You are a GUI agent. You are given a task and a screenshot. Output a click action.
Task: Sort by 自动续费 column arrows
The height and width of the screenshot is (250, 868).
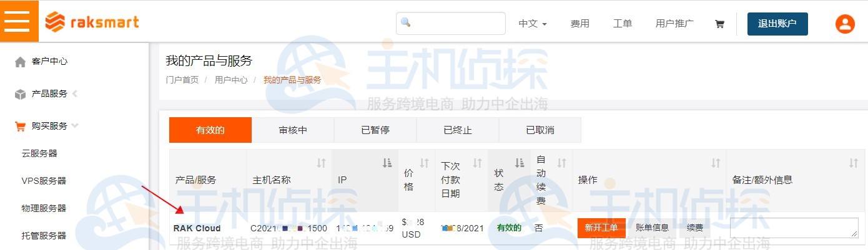point(561,163)
